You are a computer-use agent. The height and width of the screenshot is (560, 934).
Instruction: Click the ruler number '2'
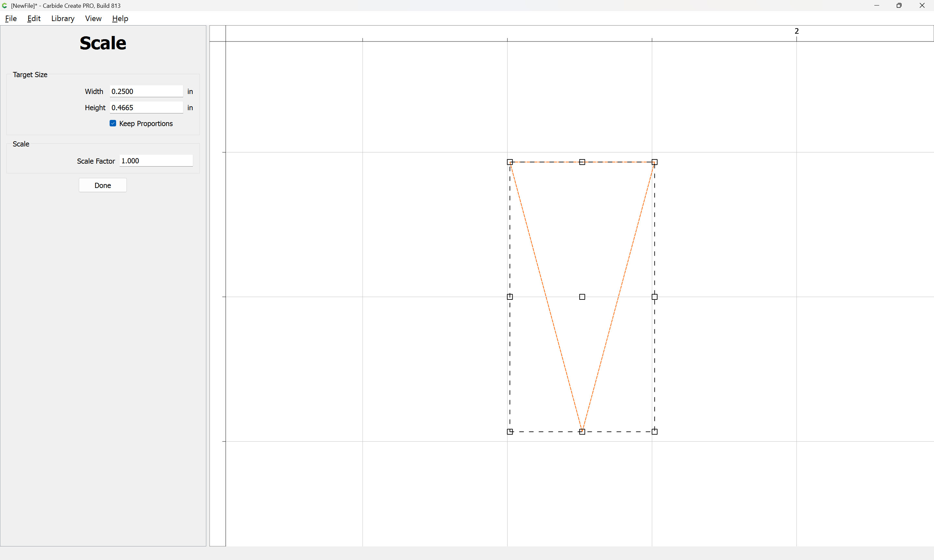(x=796, y=31)
